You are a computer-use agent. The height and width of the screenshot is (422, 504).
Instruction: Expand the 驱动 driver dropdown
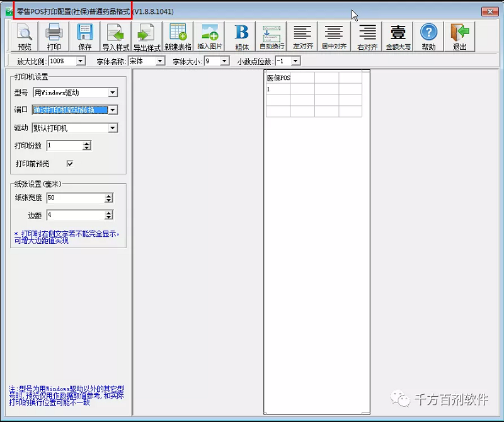(x=113, y=128)
